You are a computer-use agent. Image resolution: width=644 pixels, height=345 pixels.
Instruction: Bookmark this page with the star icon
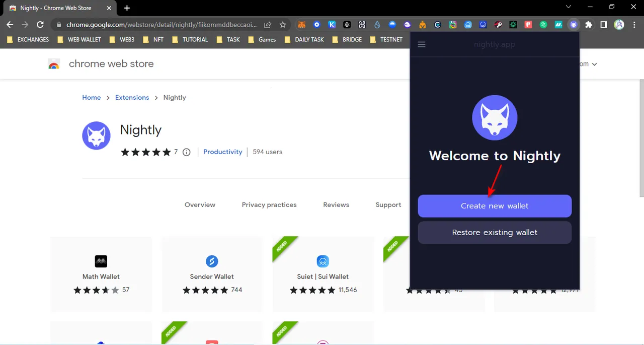[283, 25]
